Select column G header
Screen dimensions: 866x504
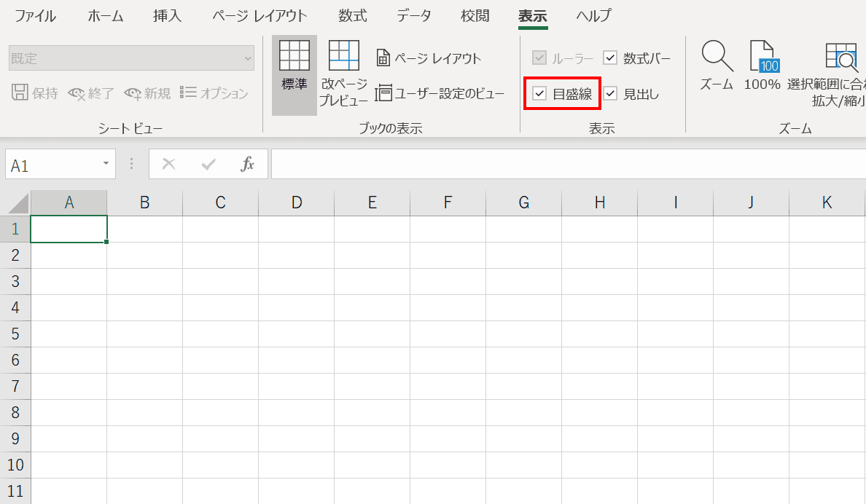523,202
